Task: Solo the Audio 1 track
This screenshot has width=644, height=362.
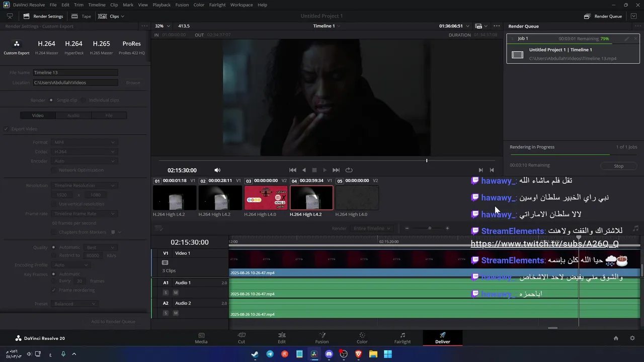Action: [x=166, y=293]
